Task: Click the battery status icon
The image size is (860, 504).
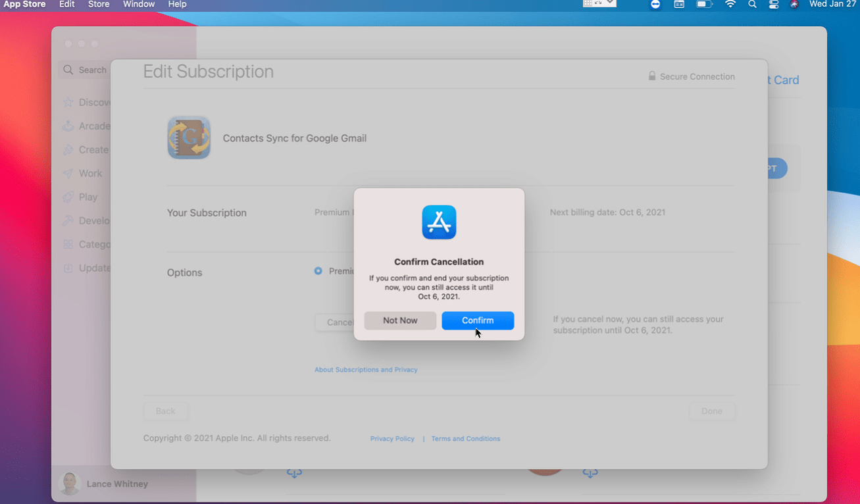Action: [x=705, y=5]
